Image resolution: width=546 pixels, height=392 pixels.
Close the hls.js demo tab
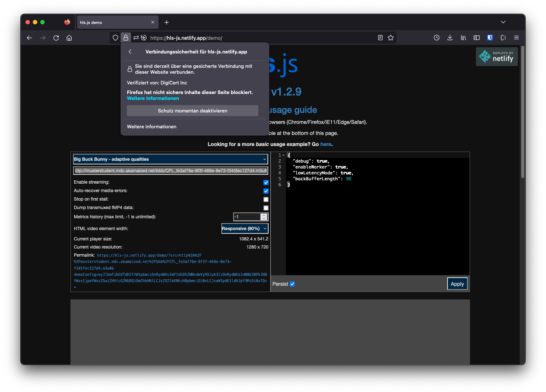[x=153, y=22]
